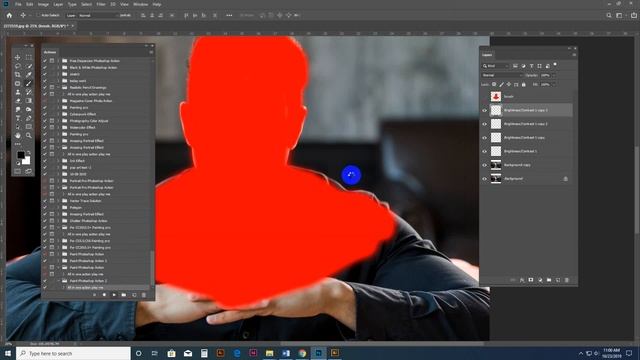The width and height of the screenshot is (640, 360).
Task: Hide the Background layer
Action: tap(484, 179)
